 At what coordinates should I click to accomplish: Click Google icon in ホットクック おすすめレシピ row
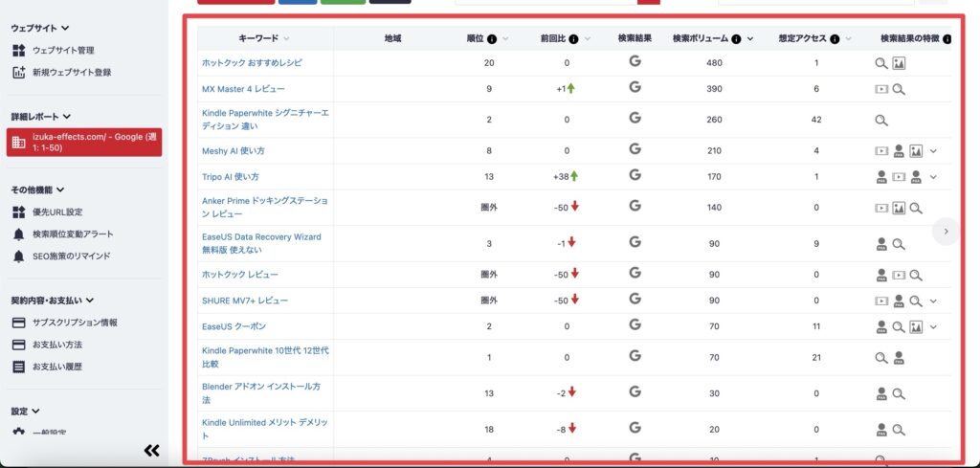tap(635, 62)
